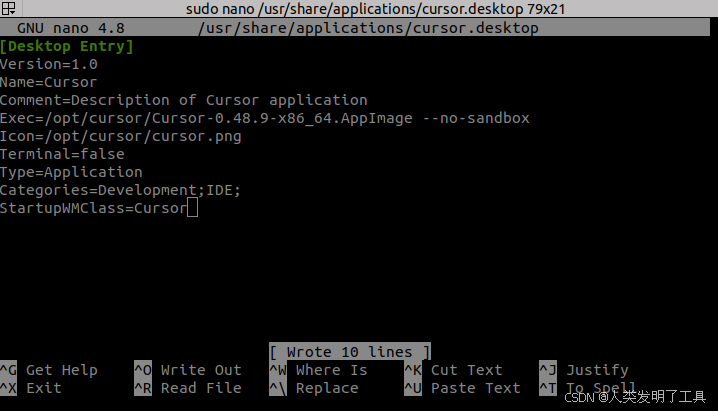Screen dimensions: 718x411
Task: Click the '^U Paste Text' shortcut
Action: [x=462, y=388]
